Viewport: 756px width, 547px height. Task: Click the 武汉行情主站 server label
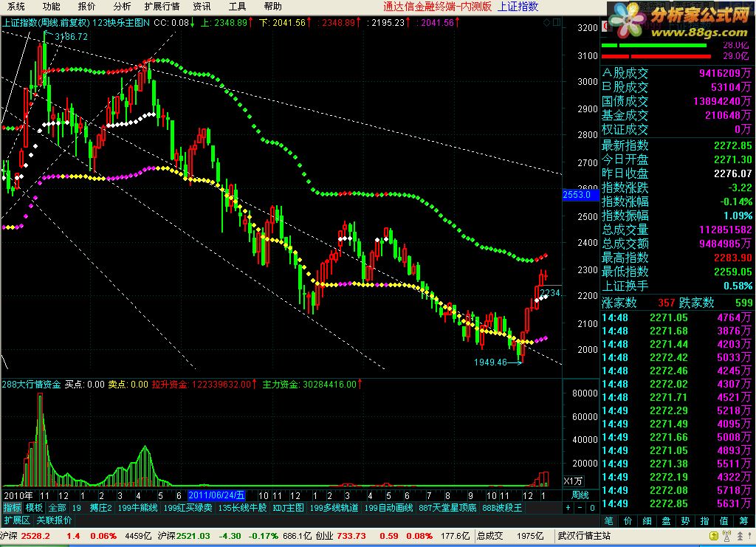tap(584, 536)
